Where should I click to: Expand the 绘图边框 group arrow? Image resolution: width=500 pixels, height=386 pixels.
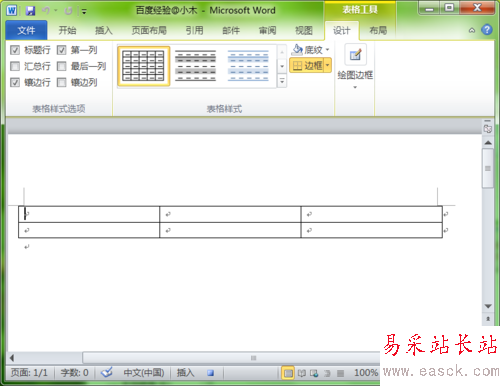[x=355, y=87]
